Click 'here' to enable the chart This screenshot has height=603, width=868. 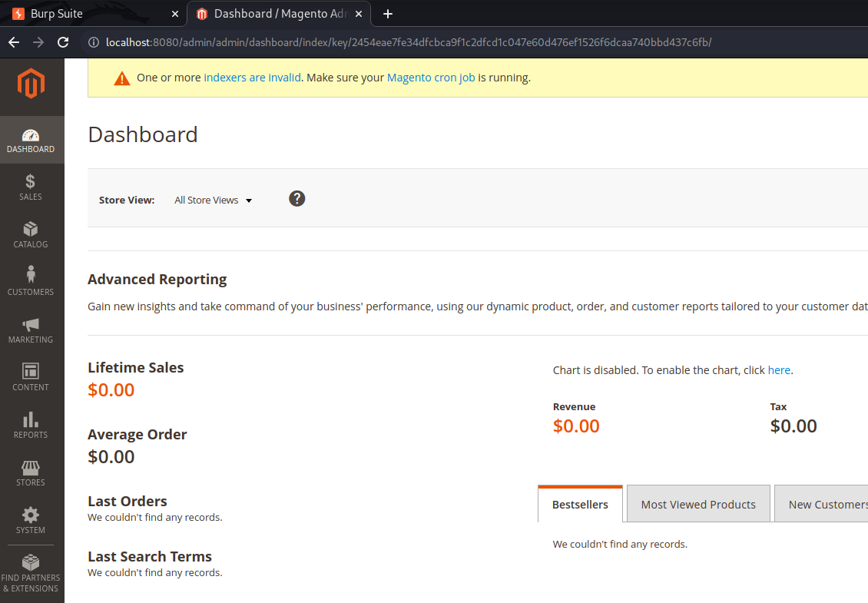tap(779, 370)
